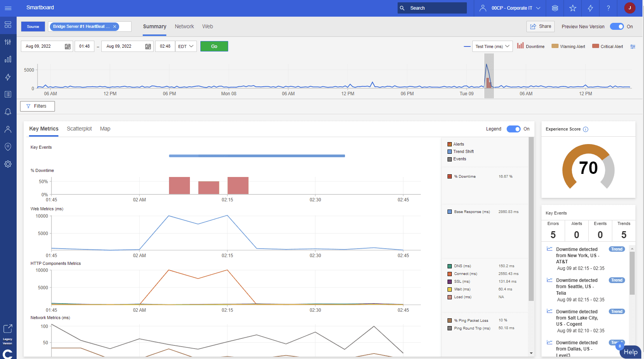Toggle the Downtime legend series
The image size is (644, 359).
(x=531, y=46)
